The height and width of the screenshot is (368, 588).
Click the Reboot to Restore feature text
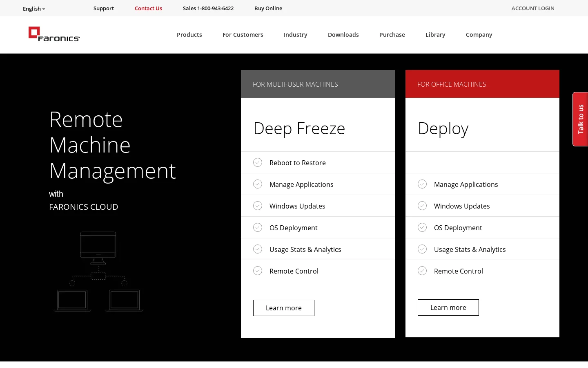click(x=298, y=163)
